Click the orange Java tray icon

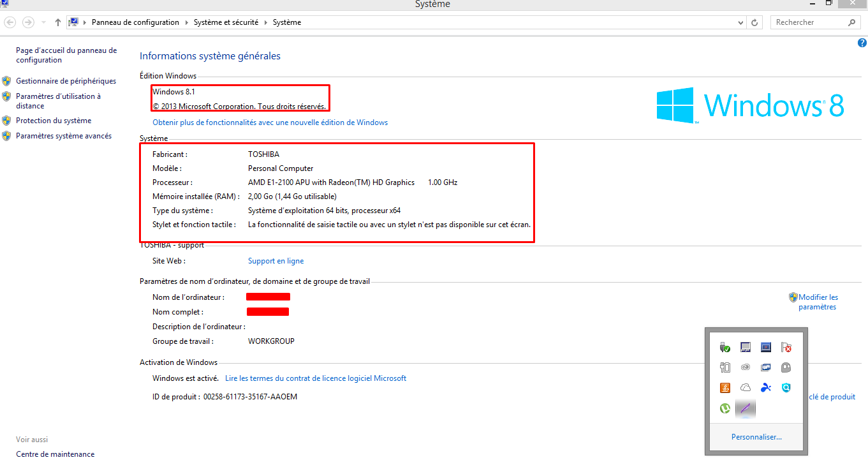(x=725, y=388)
